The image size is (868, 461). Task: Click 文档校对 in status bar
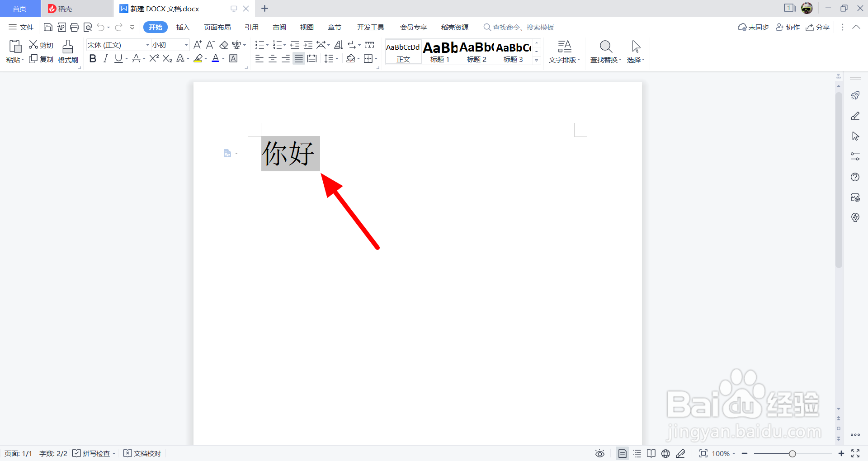[x=142, y=453]
